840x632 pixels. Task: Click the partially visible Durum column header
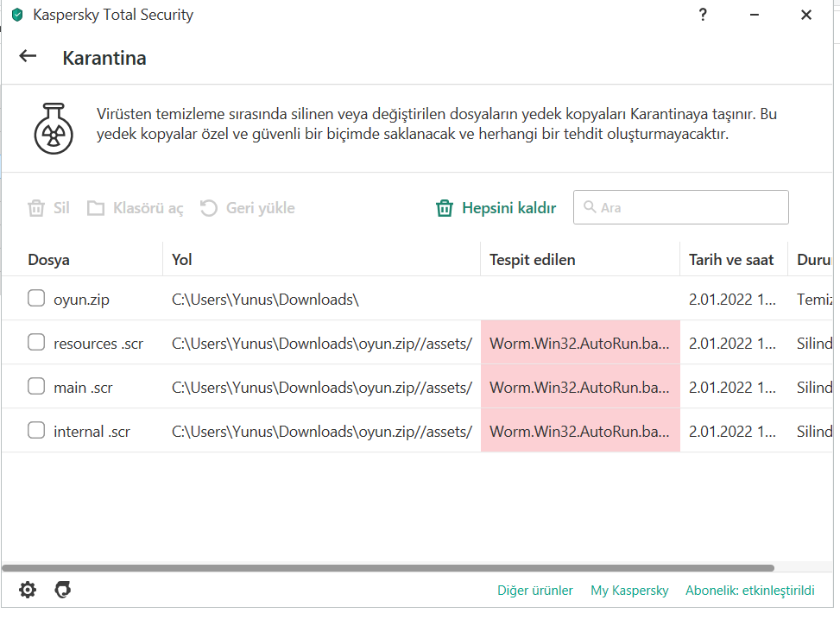(814, 260)
